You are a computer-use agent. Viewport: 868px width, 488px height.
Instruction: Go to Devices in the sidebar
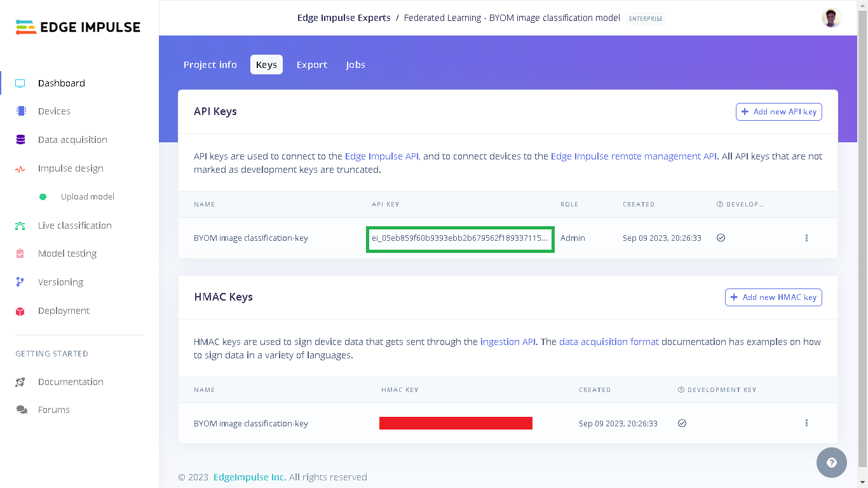coord(54,111)
